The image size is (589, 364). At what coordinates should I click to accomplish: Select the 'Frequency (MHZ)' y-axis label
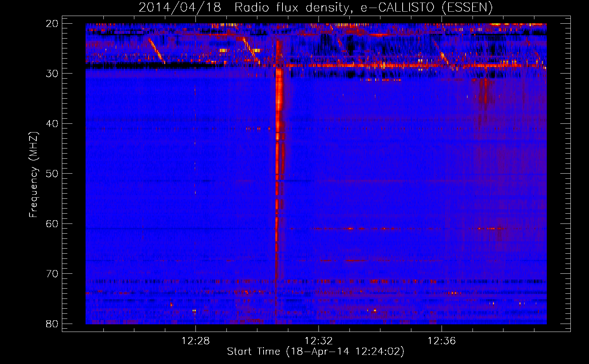click(33, 175)
